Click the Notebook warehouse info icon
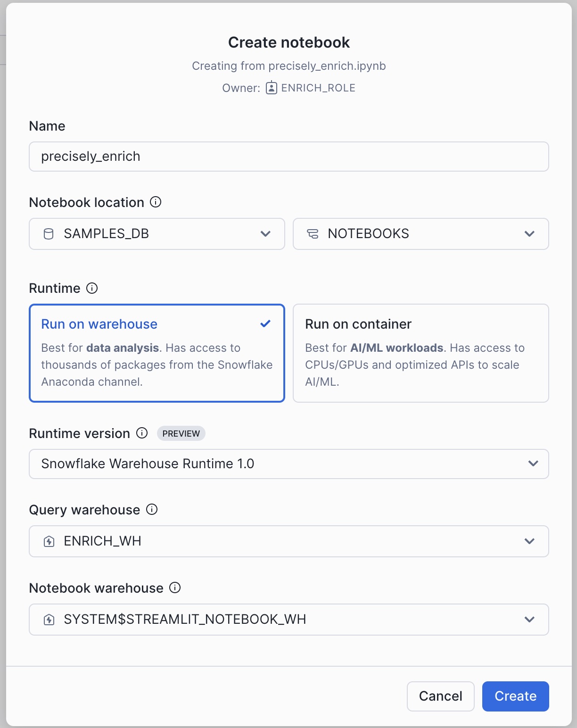Viewport: 577px width, 728px height. [x=175, y=587]
